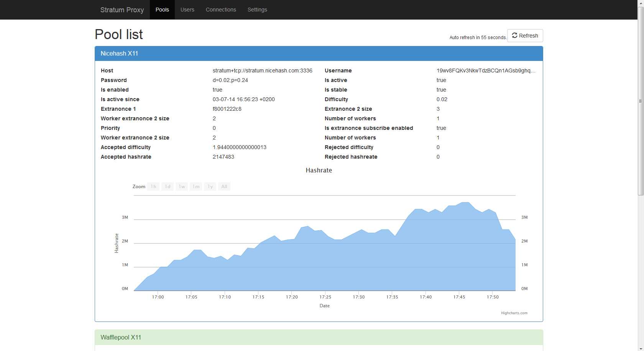Image resolution: width=644 pixels, height=351 pixels.
Task: Click the Is enabled label
Action: click(115, 90)
